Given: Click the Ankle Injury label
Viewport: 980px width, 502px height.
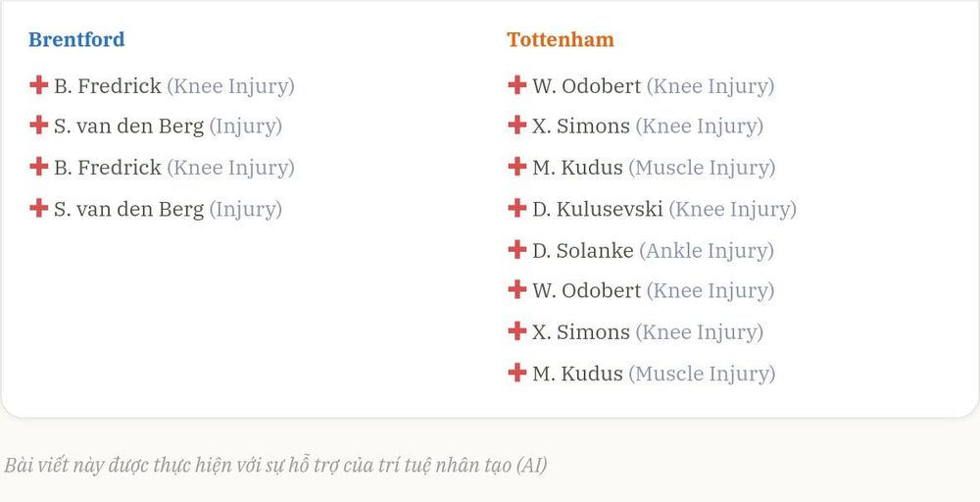Looking at the screenshot, I should (707, 251).
